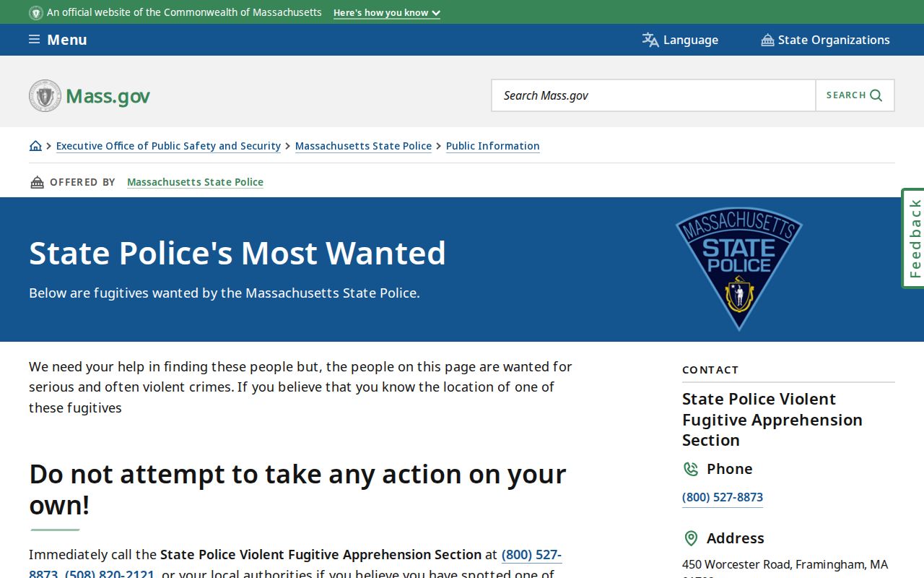924x578 pixels.
Task: Click the magnifying glass search icon
Action: [876, 95]
